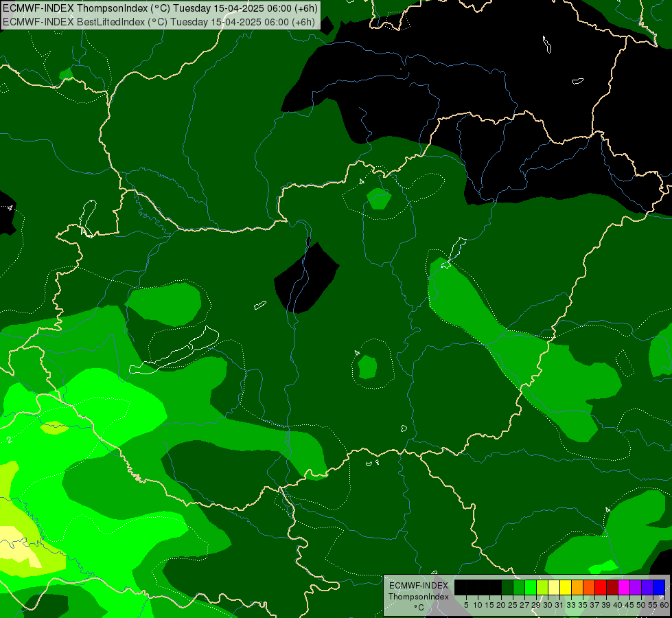Select the pale yellow 30-31 legend swatch
Viewport: 672px width, 618px height.
[554, 587]
